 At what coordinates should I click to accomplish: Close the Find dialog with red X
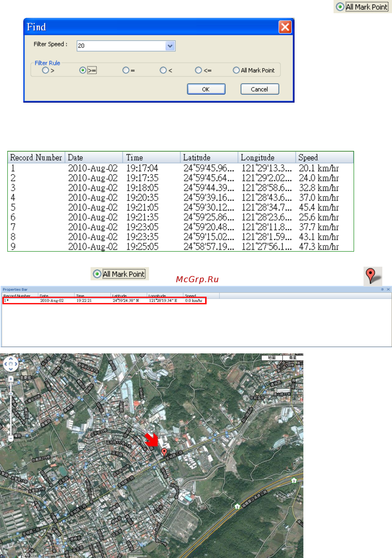(x=285, y=27)
